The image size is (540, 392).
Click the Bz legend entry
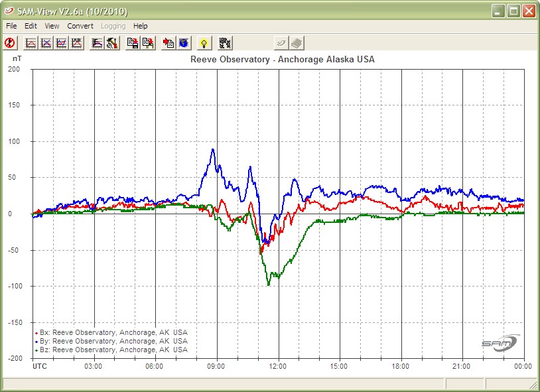point(111,350)
